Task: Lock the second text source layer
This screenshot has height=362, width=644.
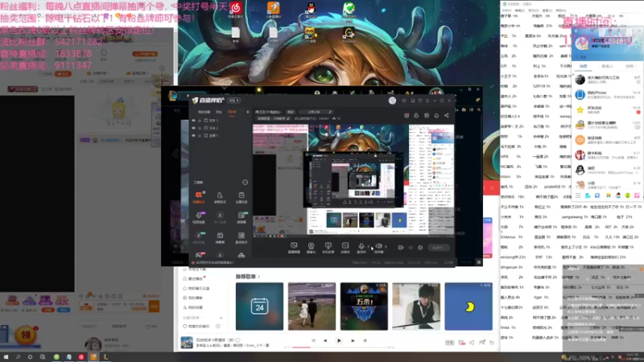Action: (x=200, y=128)
